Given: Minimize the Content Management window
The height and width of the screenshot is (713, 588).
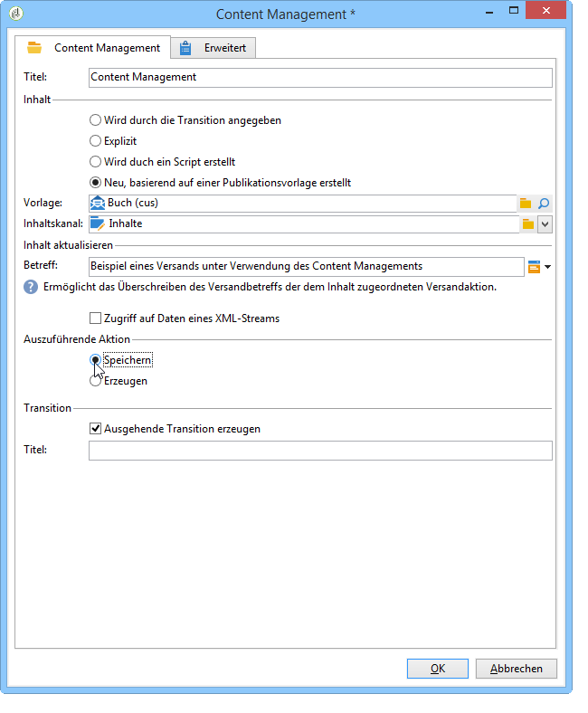Looking at the screenshot, I should 489,12.
